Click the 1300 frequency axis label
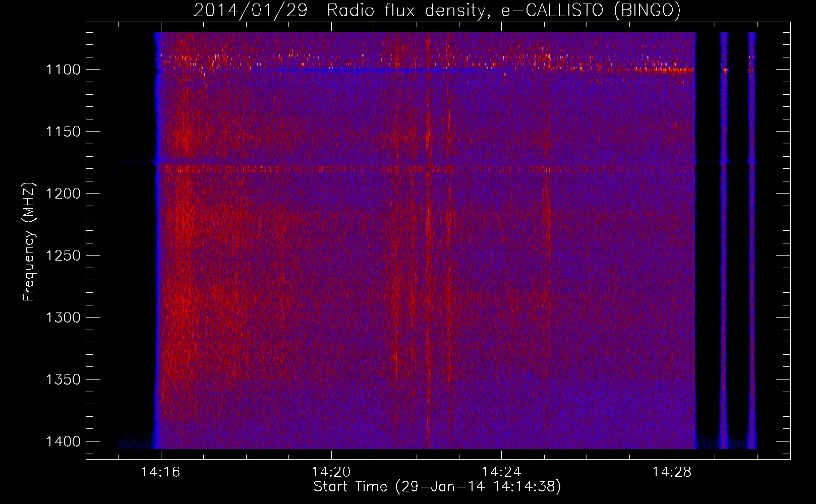 click(63, 318)
